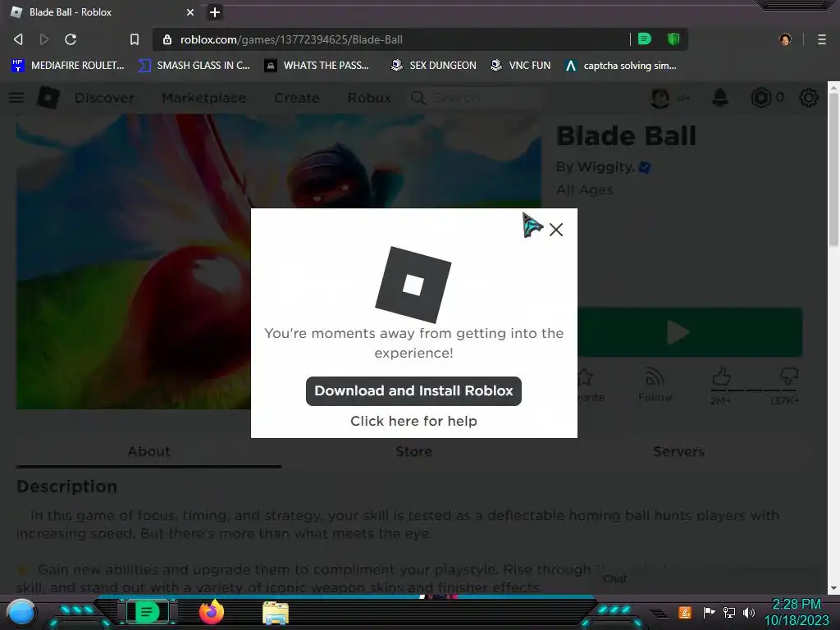The image size is (840, 630).
Task: Open the taskbar clock showing 2:28 PM
Action: click(x=796, y=612)
